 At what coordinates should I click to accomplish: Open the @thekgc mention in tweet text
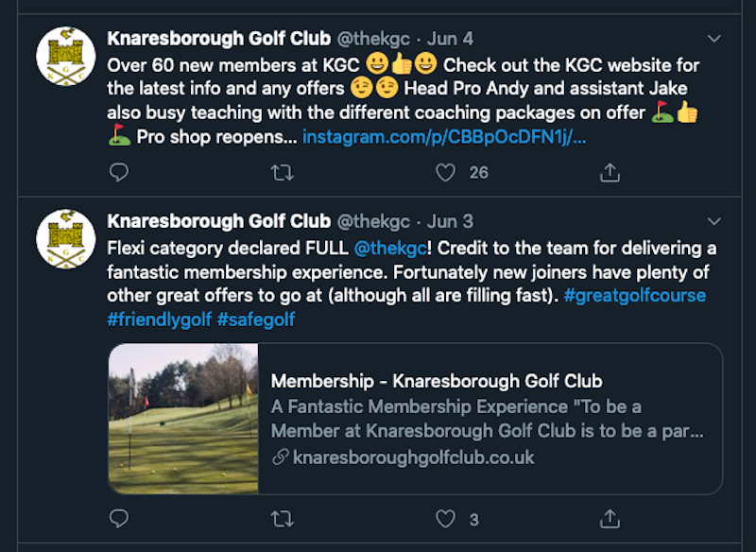point(390,249)
